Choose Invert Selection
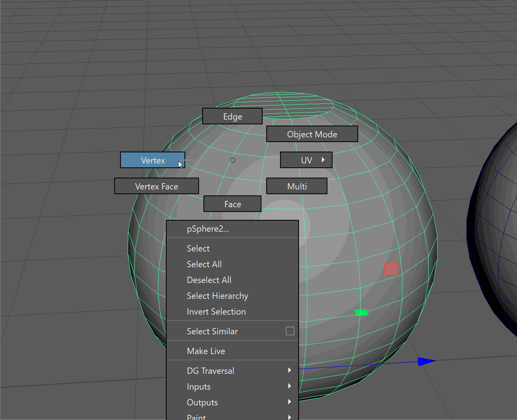The image size is (517, 420). 216,311
